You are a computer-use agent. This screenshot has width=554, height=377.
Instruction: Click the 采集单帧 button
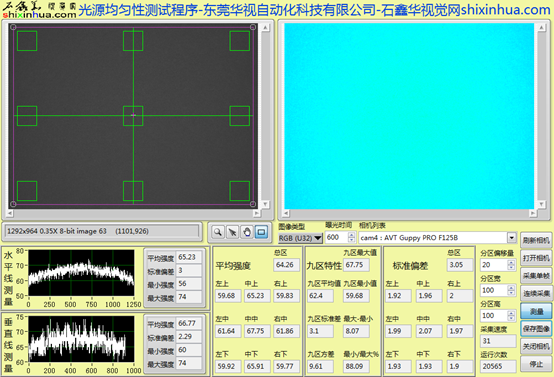click(x=536, y=276)
